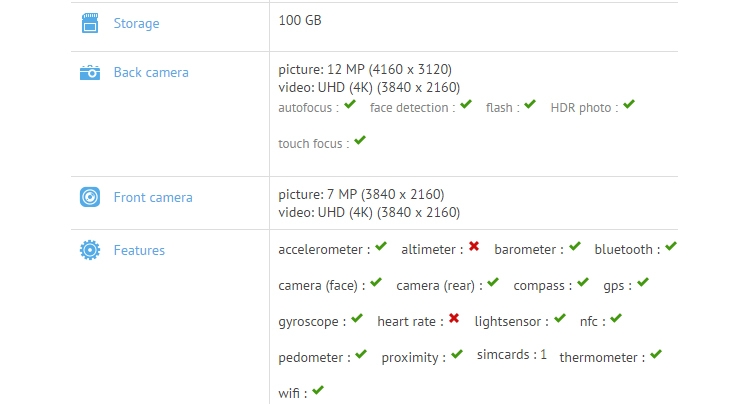Screen dimensions: 750x404
Task: Open the Front camera label link
Action: [153, 197]
